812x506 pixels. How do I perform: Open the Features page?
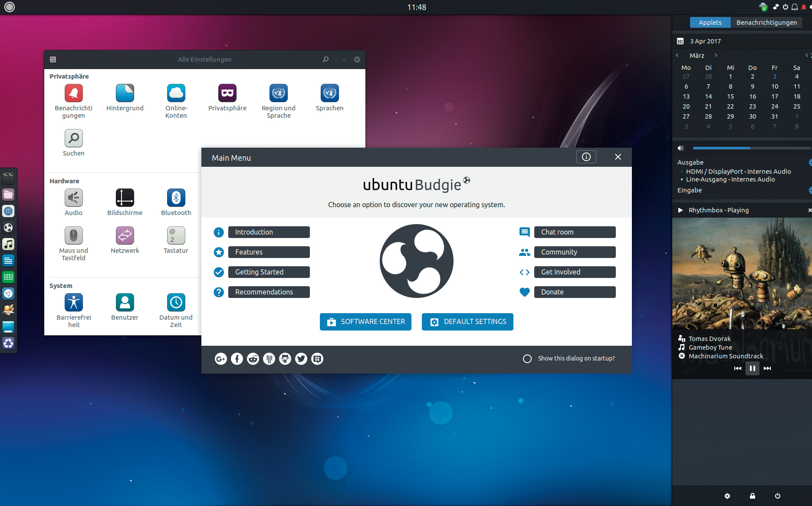pos(269,252)
